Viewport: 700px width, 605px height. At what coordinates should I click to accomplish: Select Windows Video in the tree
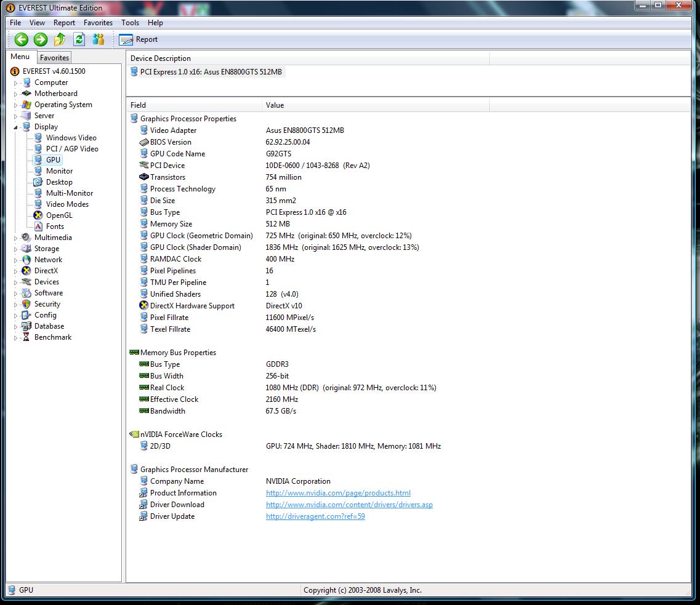pos(71,138)
